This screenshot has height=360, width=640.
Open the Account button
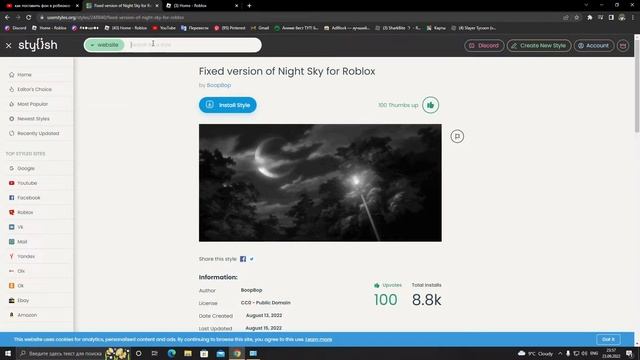pyautogui.click(x=593, y=45)
